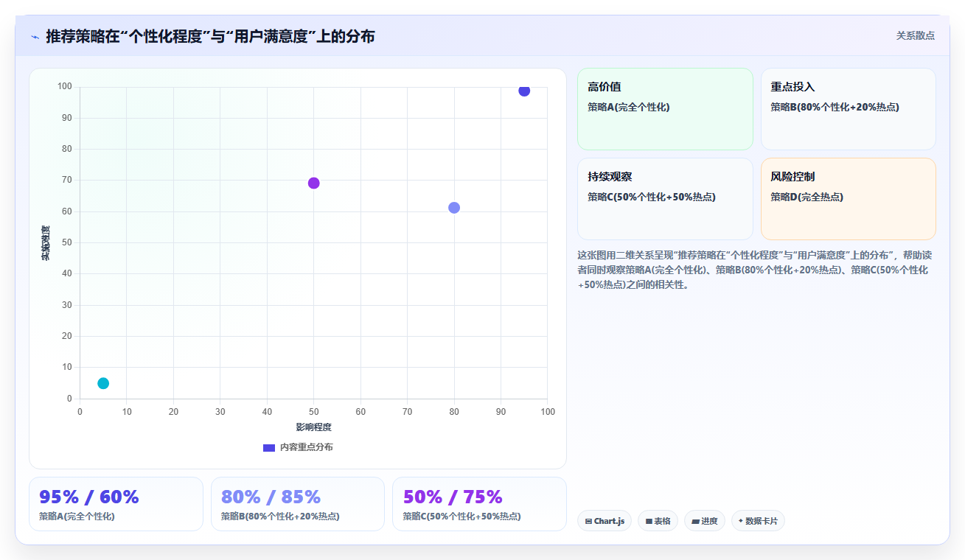Click the icon inside the Chart.js chip
This screenshot has height=560, width=965.
[x=588, y=521]
